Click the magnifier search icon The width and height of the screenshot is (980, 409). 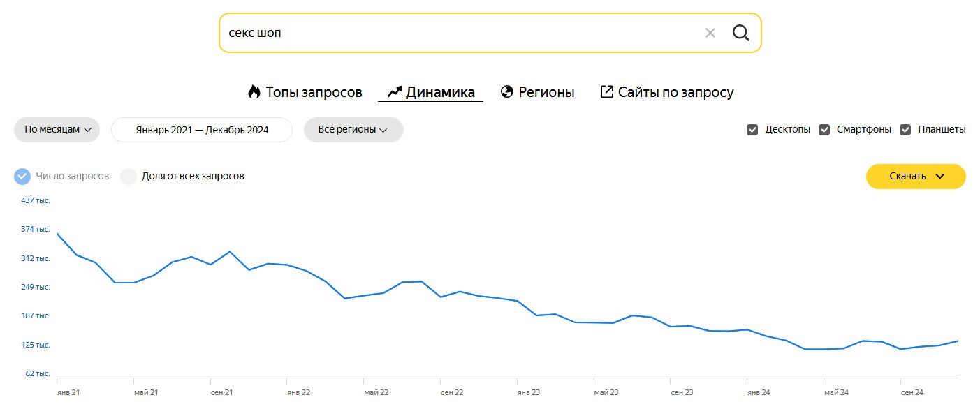point(740,33)
